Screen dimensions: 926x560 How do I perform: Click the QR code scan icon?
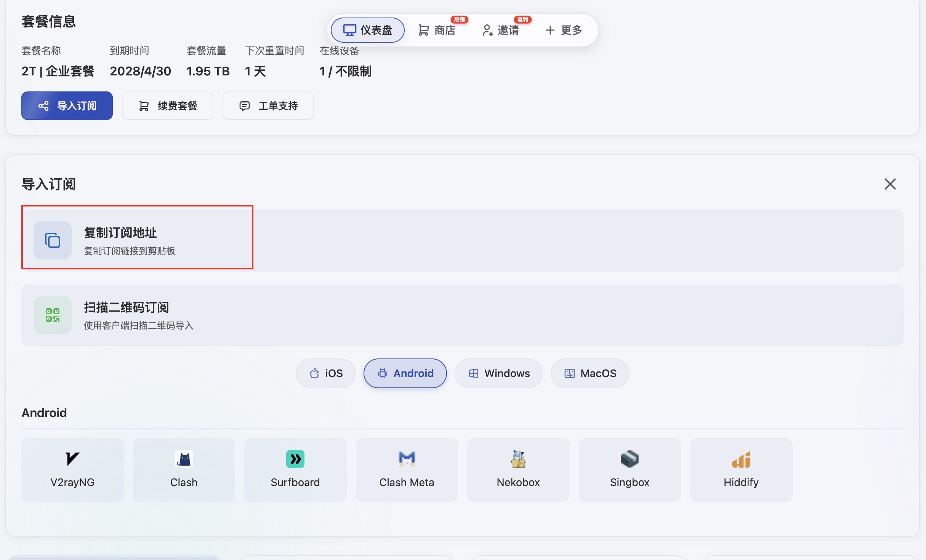[x=53, y=315]
